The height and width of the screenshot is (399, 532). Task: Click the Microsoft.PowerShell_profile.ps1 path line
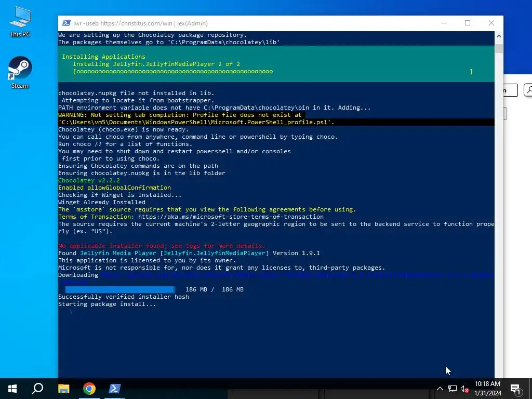pos(196,122)
